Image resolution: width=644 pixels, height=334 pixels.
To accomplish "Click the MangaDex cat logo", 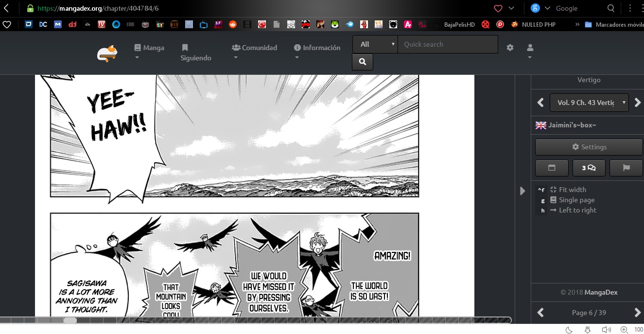I will click(107, 53).
